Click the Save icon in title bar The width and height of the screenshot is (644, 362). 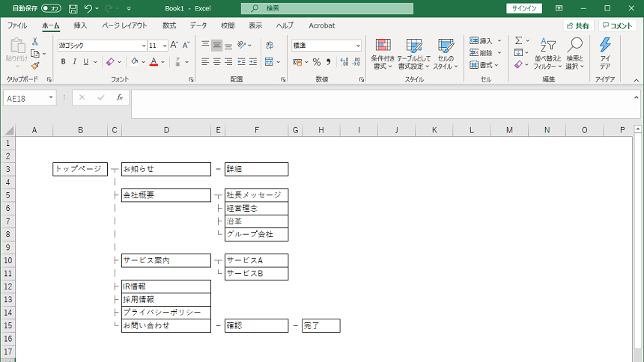73,8
